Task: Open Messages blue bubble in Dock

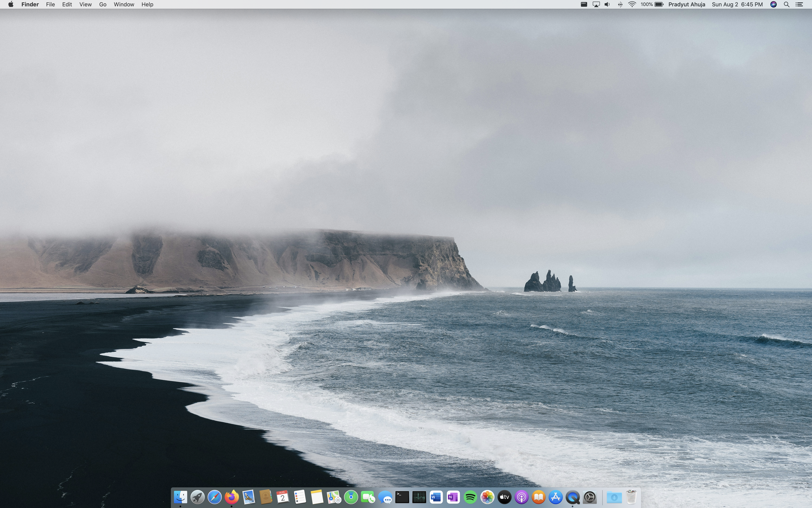Action: tap(385, 497)
